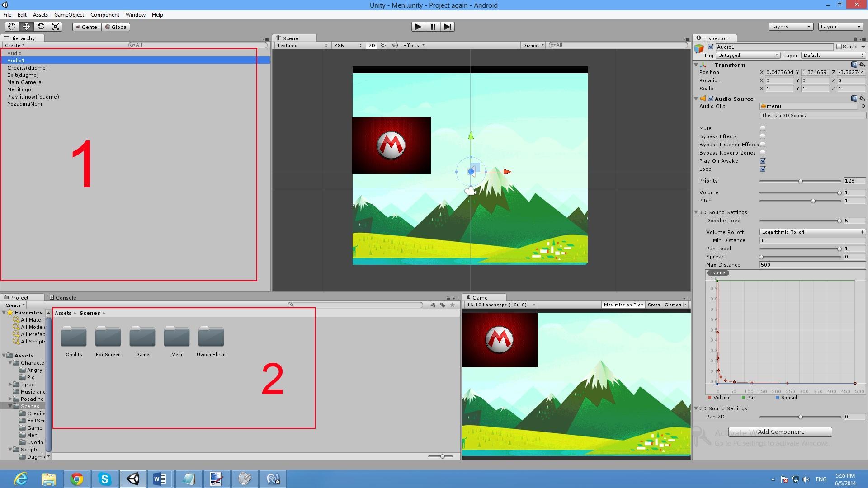Open File Explorer from taskbar

tap(49, 479)
